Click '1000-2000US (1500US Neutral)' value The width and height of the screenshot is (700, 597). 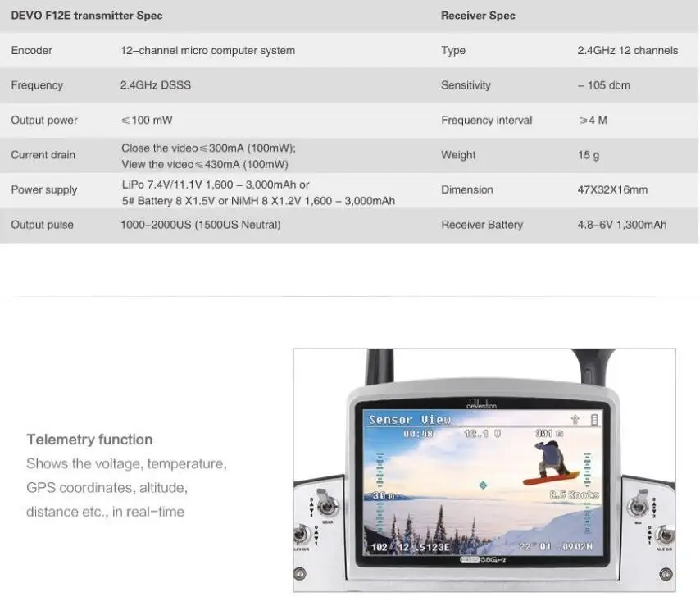[201, 225]
